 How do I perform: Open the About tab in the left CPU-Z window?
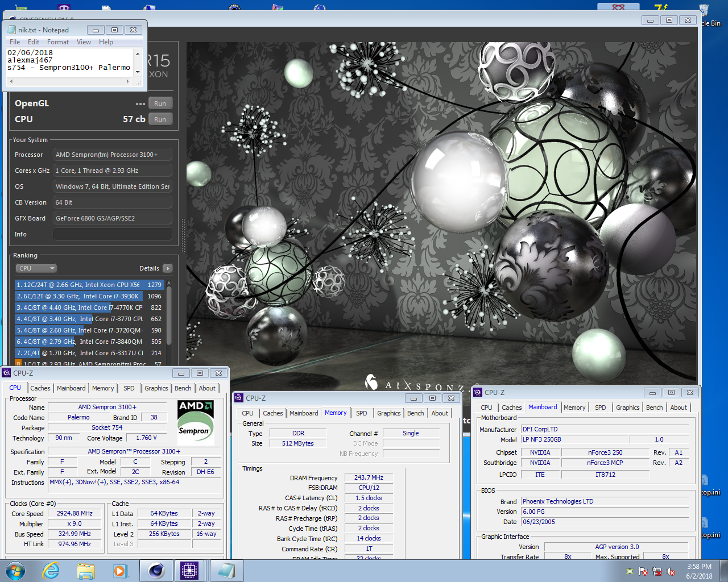[207, 388]
